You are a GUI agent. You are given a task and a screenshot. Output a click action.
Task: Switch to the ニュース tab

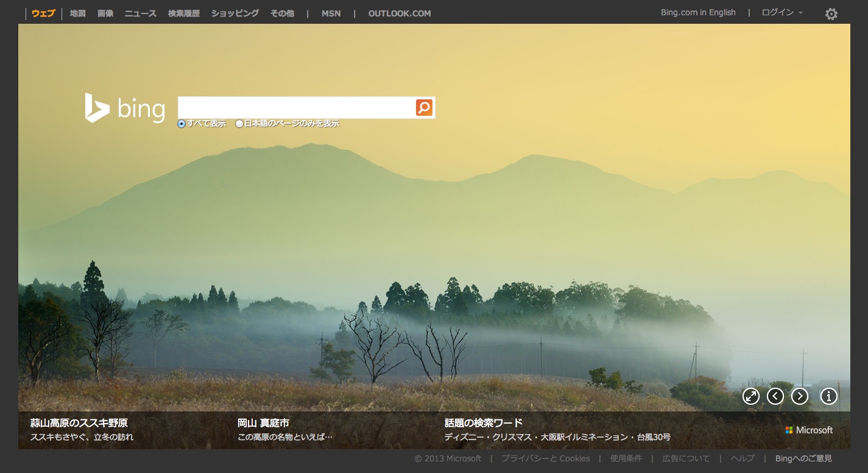141,13
